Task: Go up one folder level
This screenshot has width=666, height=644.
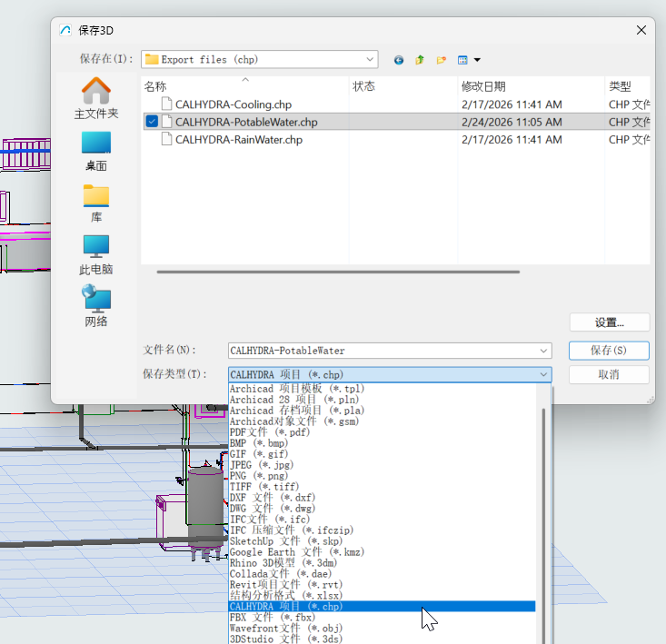Action: pos(420,60)
